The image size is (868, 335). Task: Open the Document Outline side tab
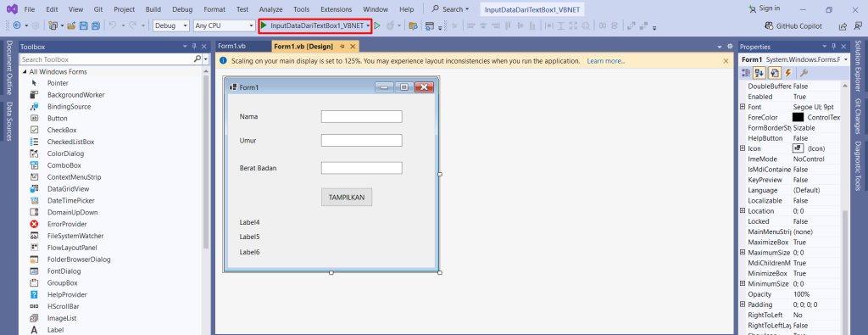[x=9, y=68]
